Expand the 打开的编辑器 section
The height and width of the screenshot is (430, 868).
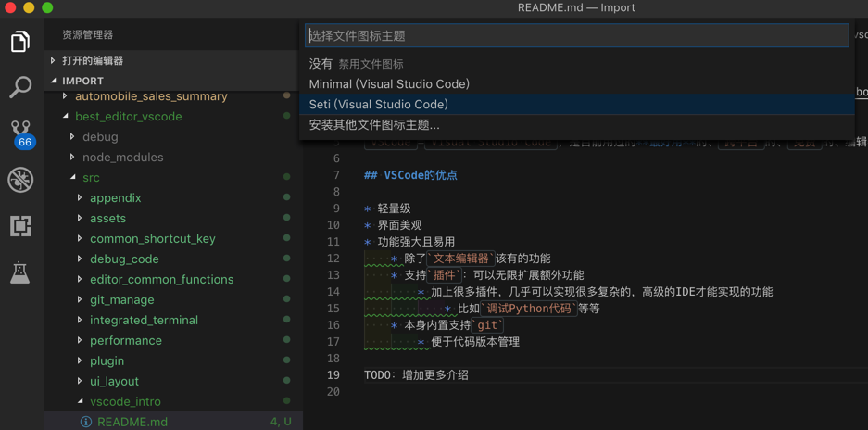click(x=53, y=60)
